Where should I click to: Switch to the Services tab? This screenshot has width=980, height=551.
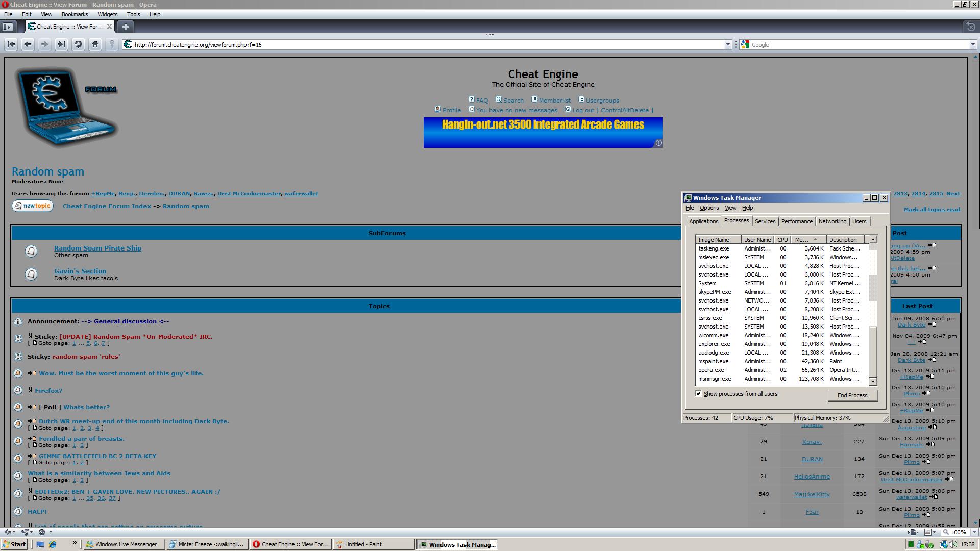click(765, 221)
